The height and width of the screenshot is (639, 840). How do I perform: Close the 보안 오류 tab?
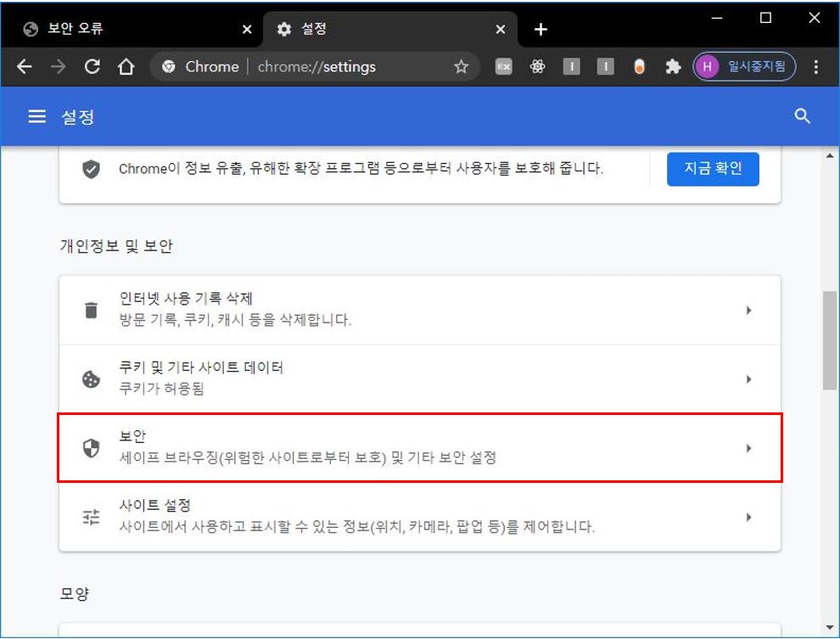pos(247,30)
